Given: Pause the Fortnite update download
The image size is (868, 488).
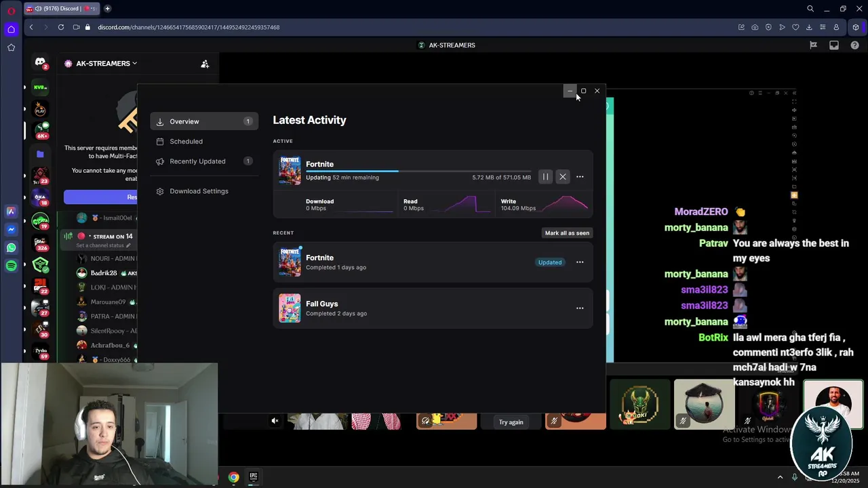Looking at the screenshot, I should click(545, 177).
